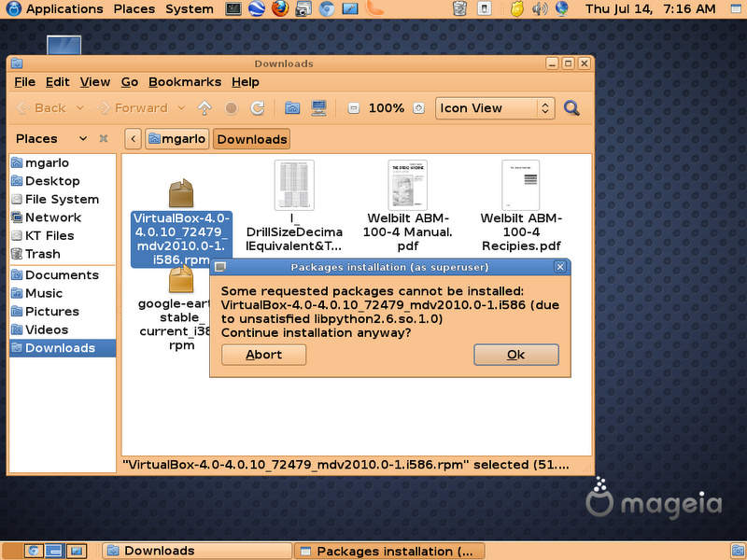747x560 pixels.
Task: Open the Mageia Applications menu
Action: [x=54, y=8]
